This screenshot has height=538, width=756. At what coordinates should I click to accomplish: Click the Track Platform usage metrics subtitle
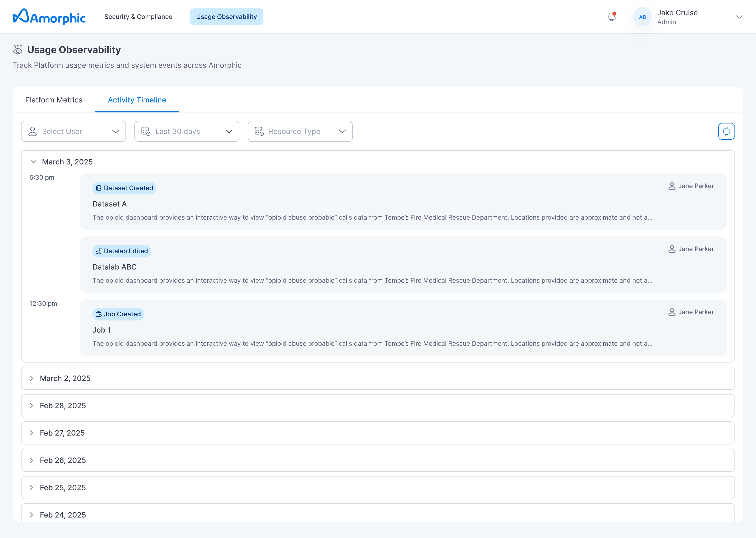click(x=127, y=65)
